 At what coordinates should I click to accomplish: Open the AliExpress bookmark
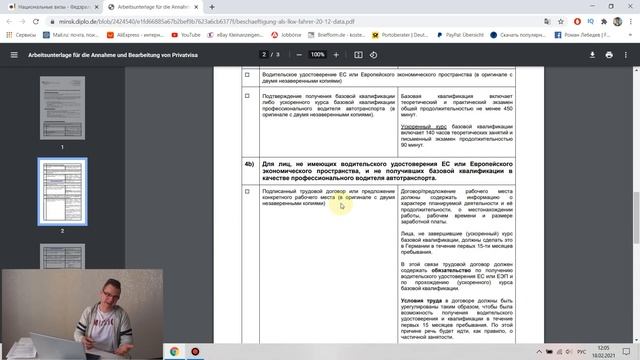point(136,35)
